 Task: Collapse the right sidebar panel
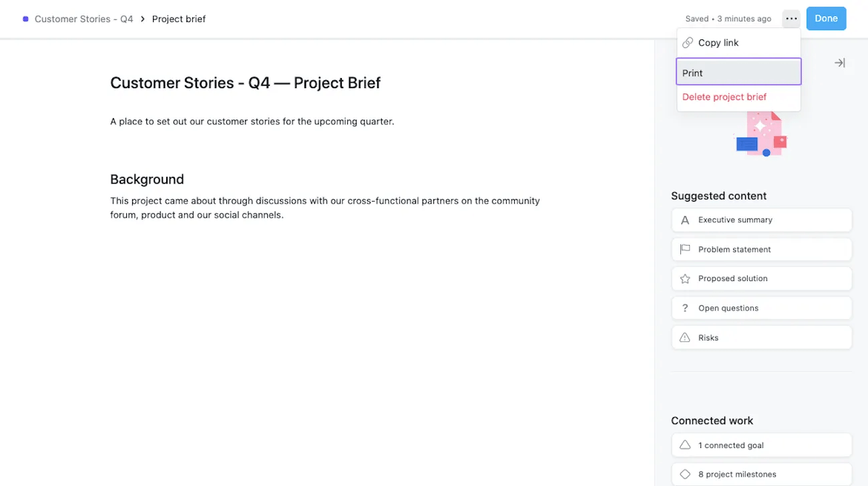point(839,62)
